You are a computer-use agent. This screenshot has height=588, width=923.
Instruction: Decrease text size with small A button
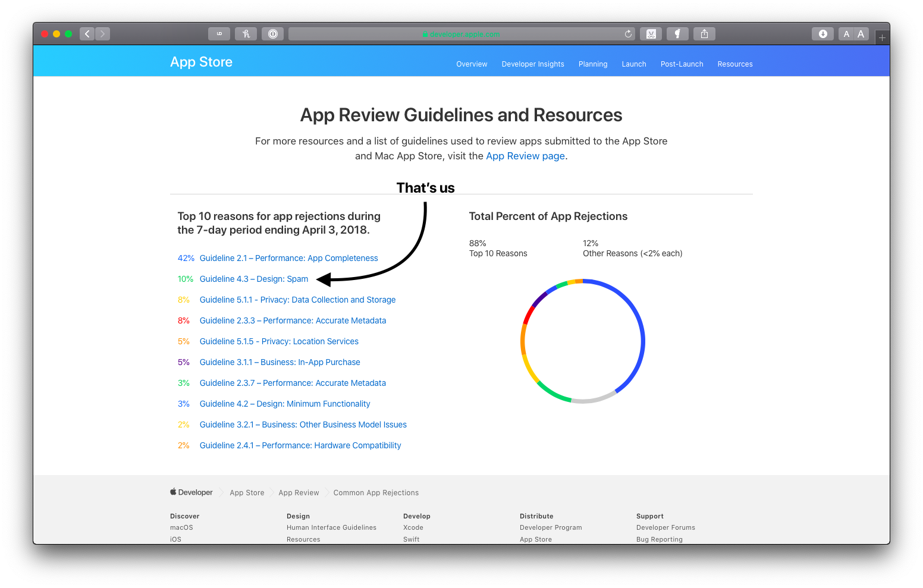coord(846,34)
